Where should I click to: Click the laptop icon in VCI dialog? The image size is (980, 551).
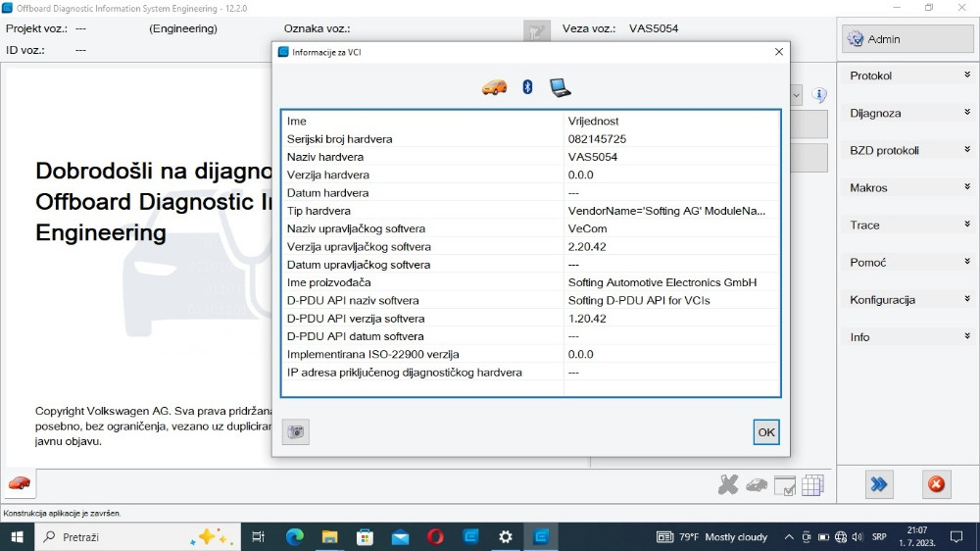click(x=560, y=87)
